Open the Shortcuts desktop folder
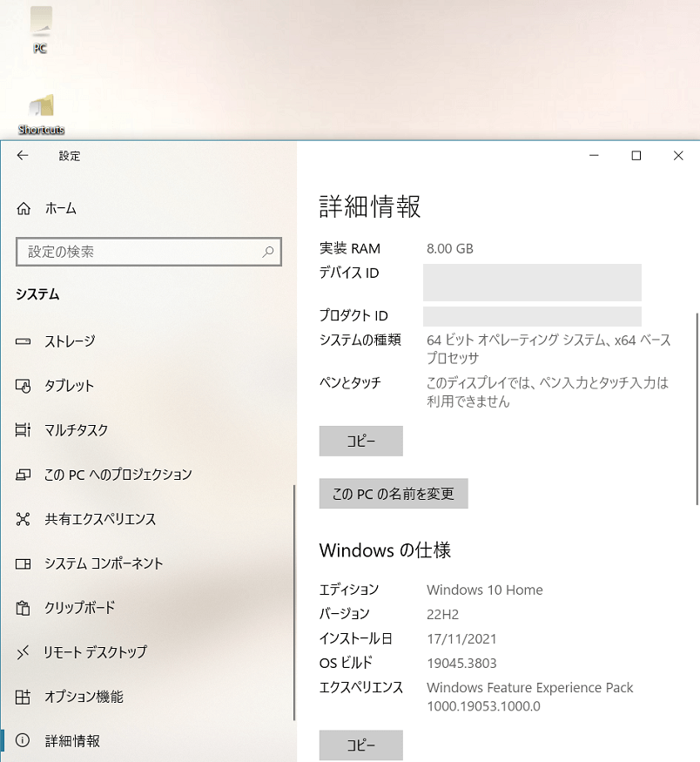This screenshot has width=700, height=762. (x=41, y=115)
